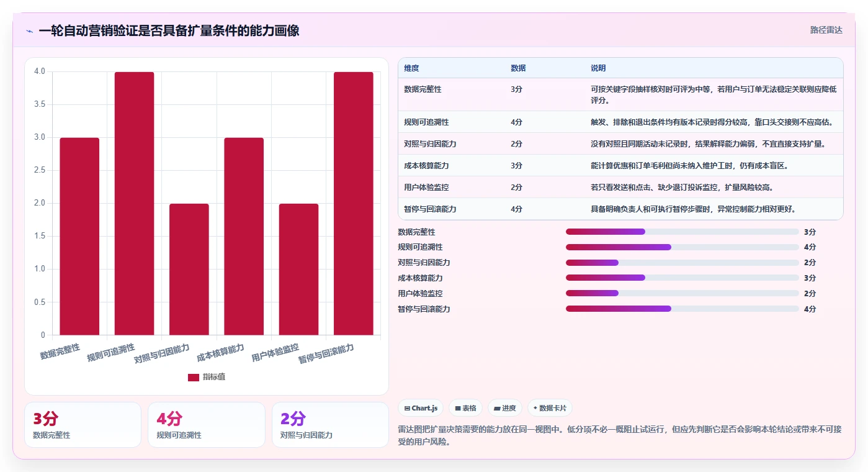Click the 维度 column header
868x472 pixels.
(x=411, y=68)
